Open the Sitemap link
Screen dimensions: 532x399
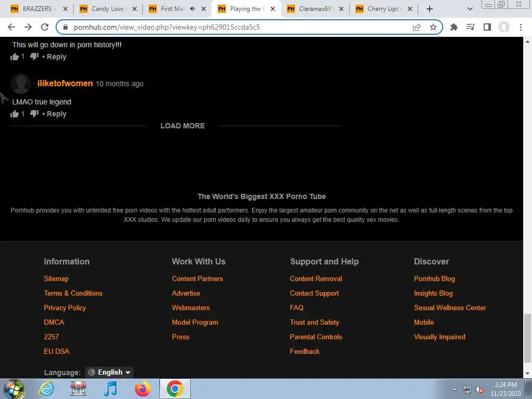point(56,278)
